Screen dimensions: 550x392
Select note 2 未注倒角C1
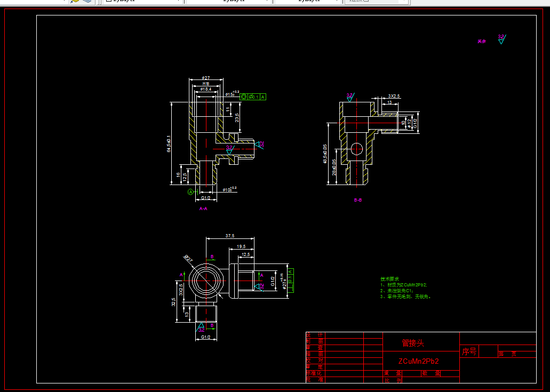click(x=397, y=291)
